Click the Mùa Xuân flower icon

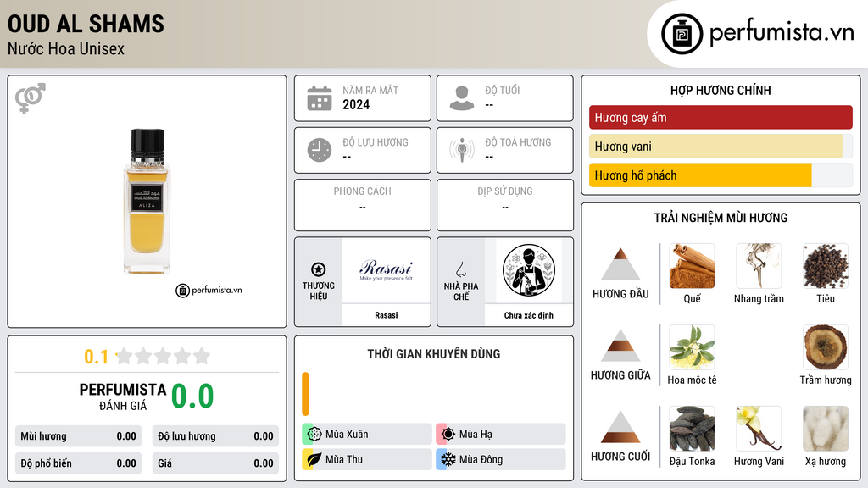pos(314,434)
